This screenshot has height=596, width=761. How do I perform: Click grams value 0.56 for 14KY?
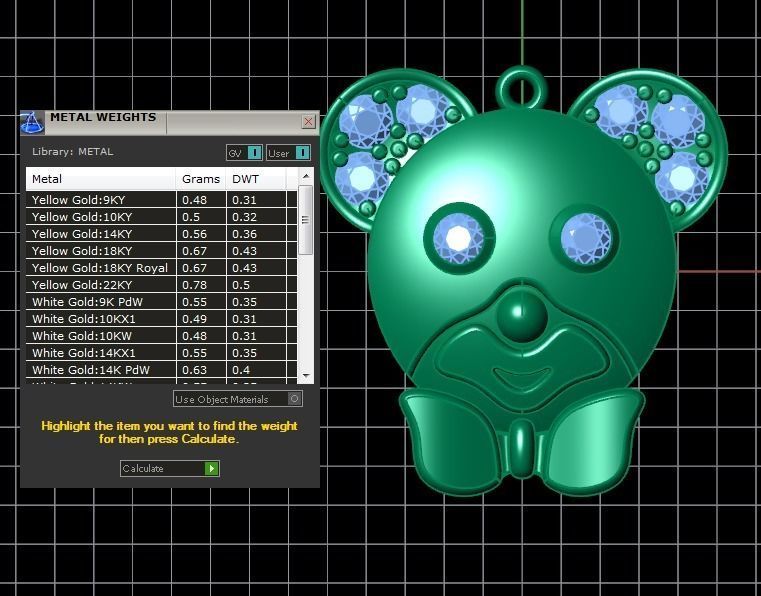(x=194, y=234)
